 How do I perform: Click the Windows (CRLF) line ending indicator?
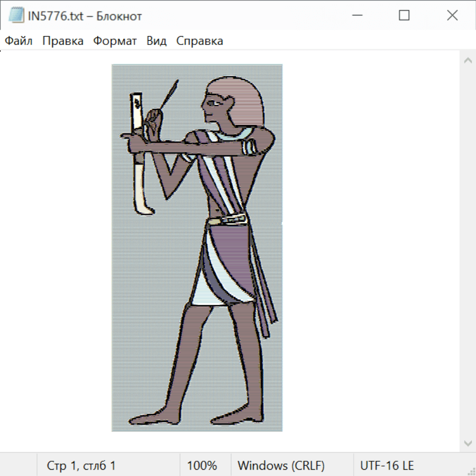click(281, 465)
